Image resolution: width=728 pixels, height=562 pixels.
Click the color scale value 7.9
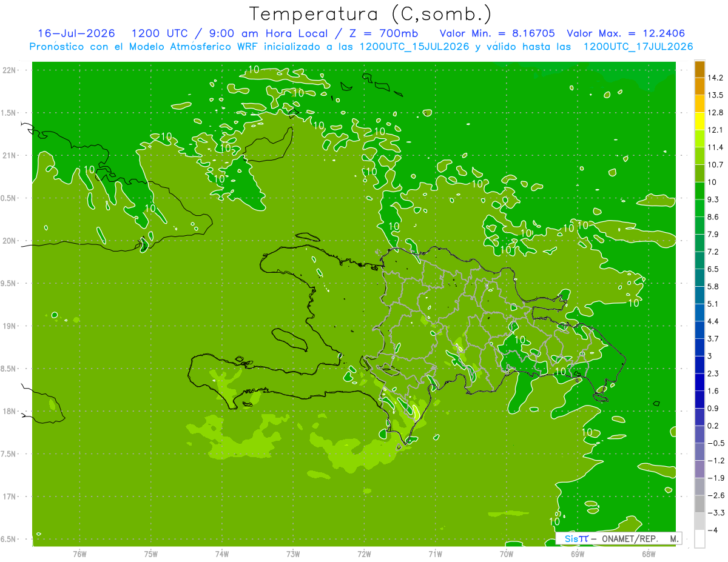[713, 234]
